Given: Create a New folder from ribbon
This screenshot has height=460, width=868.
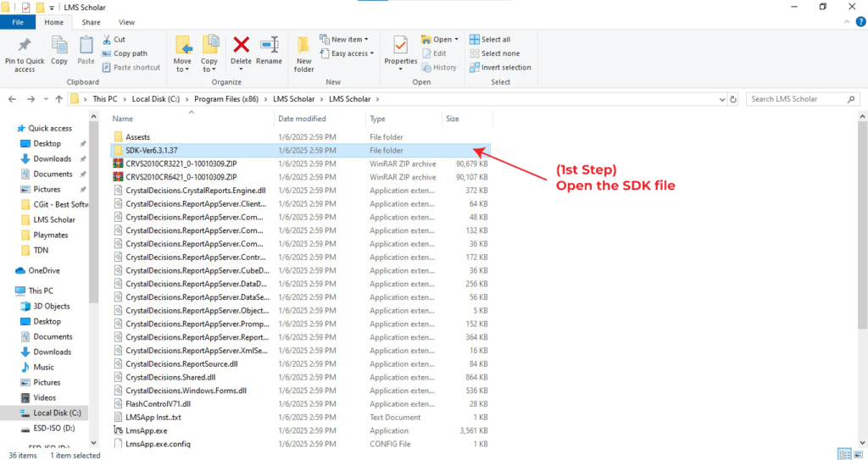Looking at the screenshot, I should pyautogui.click(x=303, y=54).
